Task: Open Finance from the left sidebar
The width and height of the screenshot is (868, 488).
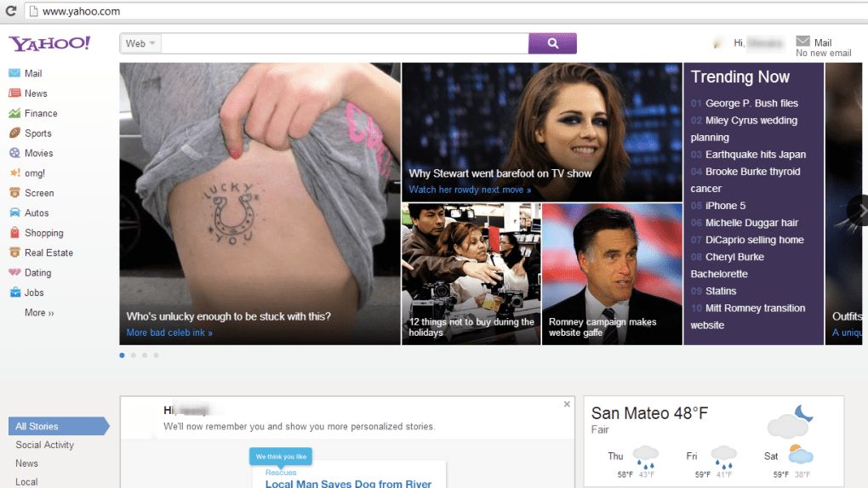Action: coord(40,113)
